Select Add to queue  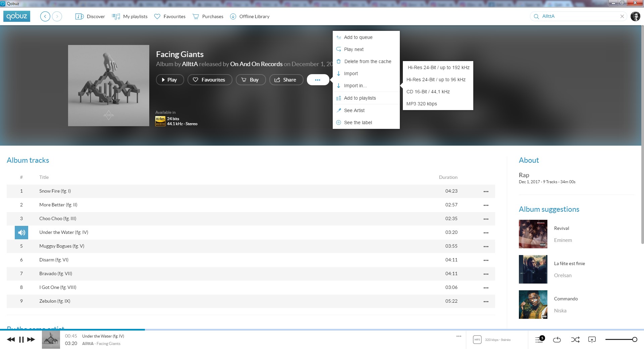click(x=366, y=37)
